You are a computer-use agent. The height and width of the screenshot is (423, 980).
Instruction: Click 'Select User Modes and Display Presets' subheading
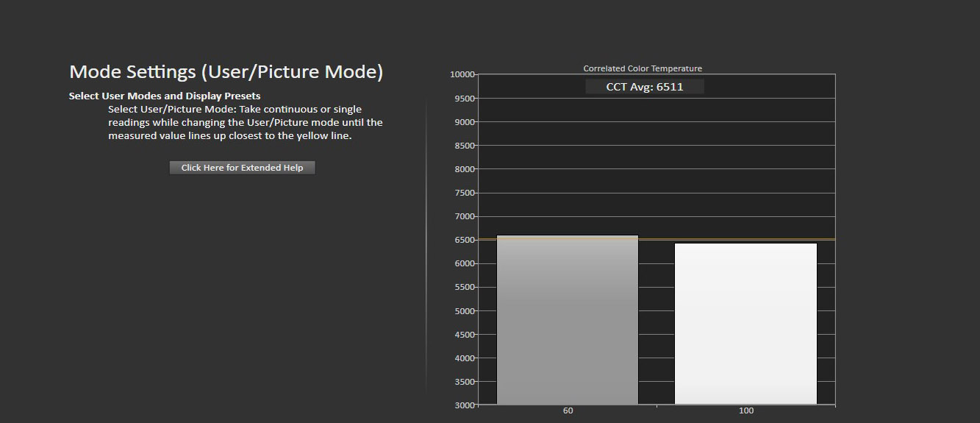point(165,96)
